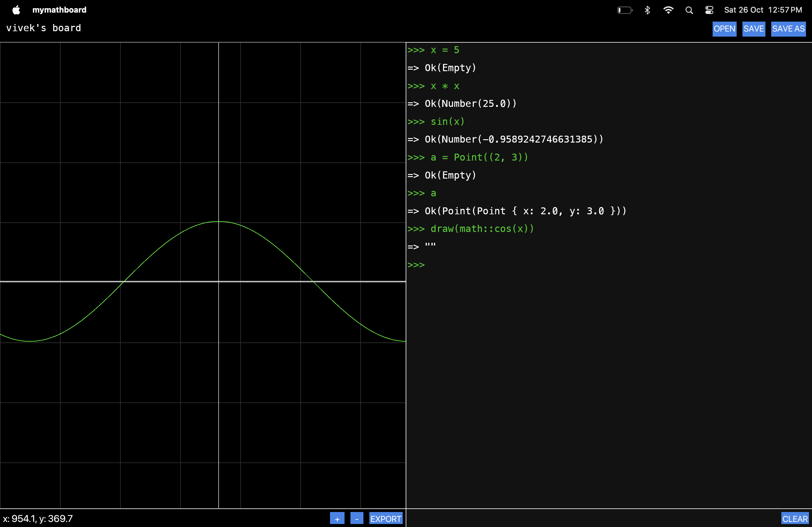Screen dimensions: 812x527
Task: Zoom out with the minus button
Action: pos(356,519)
